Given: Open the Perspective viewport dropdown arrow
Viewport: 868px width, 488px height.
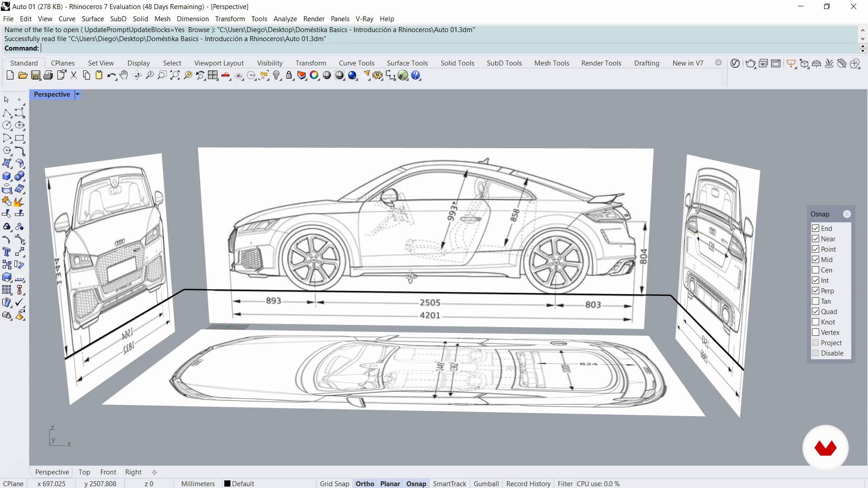Looking at the screenshot, I should click(77, 94).
